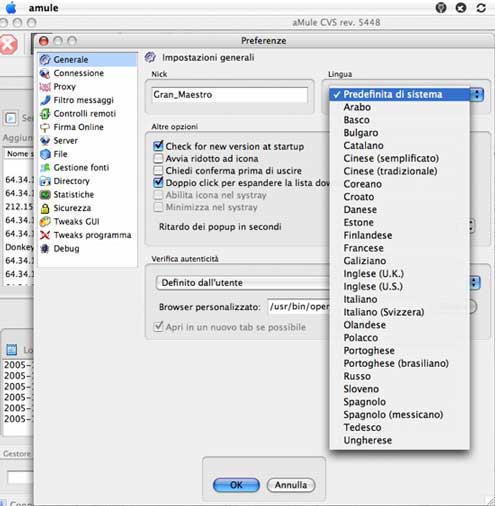The width and height of the screenshot is (495, 506).
Task: Click the Connessione globe icon
Action: coord(45,73)
